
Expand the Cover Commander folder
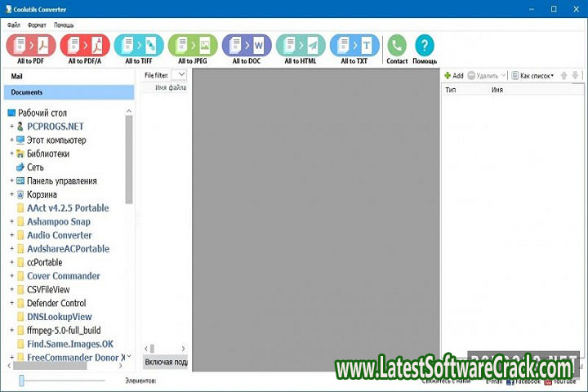coord(11,276)
